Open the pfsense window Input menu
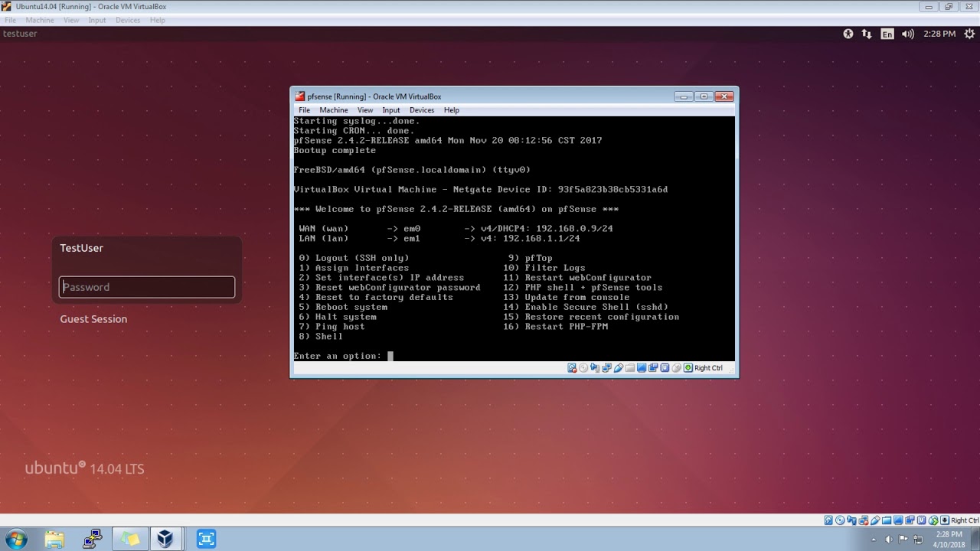 coord(391,110)
